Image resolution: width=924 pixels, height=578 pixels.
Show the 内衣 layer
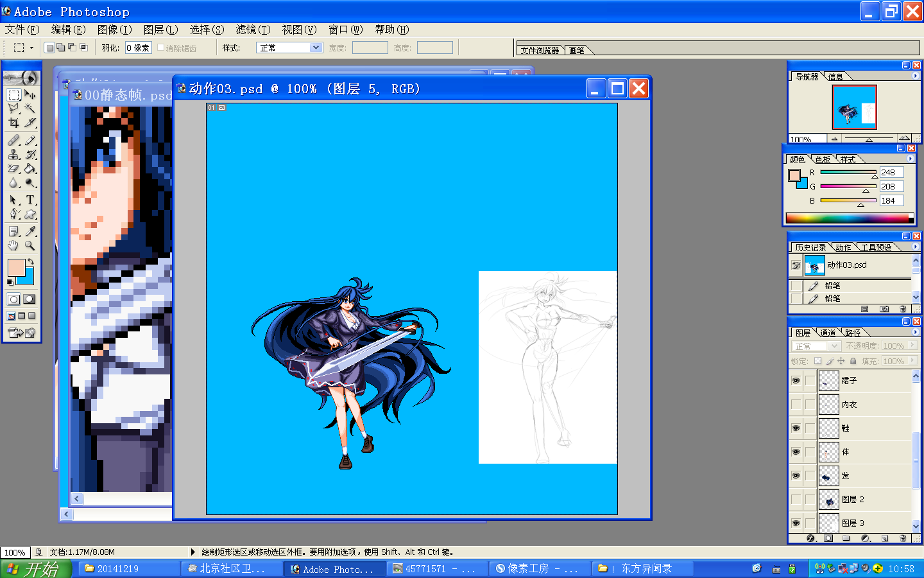pos(796,405)
